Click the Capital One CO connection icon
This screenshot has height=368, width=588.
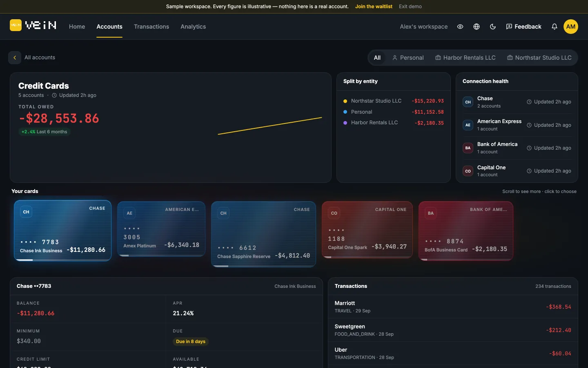coord(468,171)
